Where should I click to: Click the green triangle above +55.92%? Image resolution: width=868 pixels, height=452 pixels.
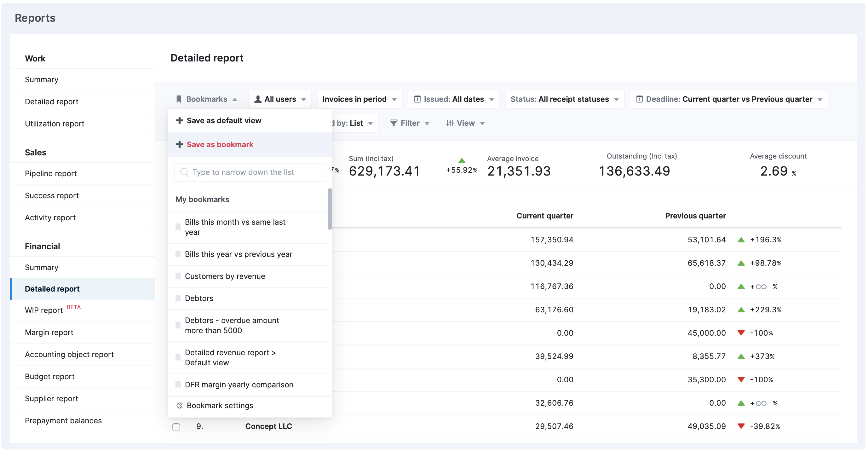pyautogui.click(x=462, y=161)
